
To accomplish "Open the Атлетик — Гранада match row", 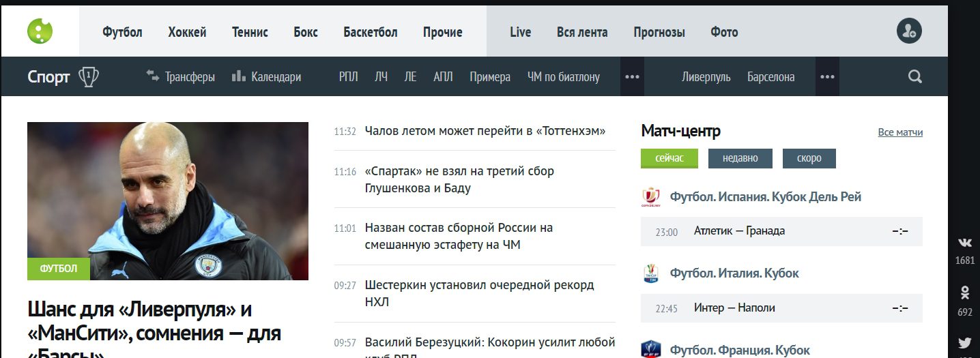I will (782, 231).
